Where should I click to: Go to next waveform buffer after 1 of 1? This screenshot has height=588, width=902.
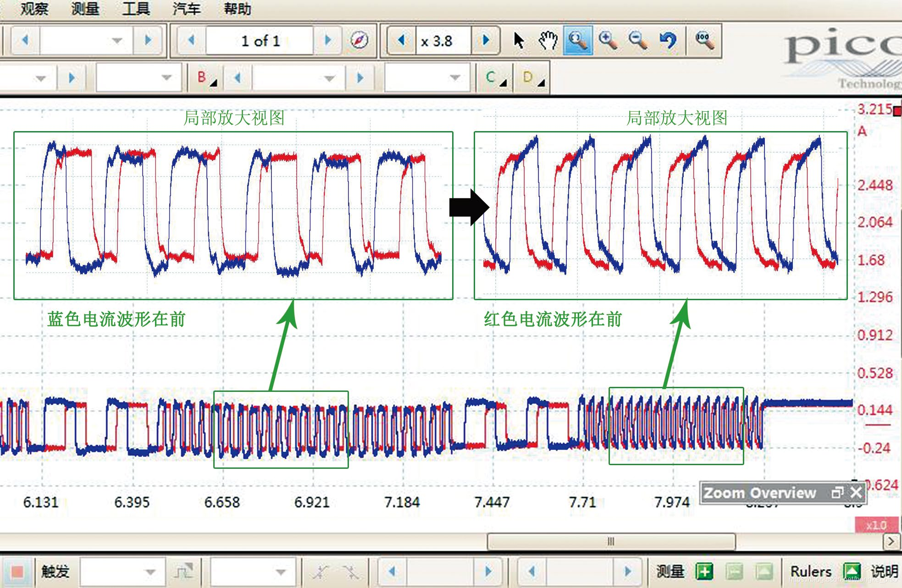pyautogui.click(x=327, y=41)
